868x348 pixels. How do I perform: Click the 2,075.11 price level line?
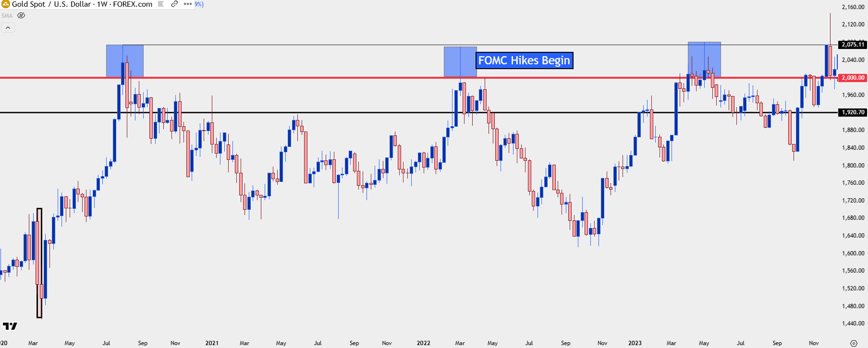(336, 45)
